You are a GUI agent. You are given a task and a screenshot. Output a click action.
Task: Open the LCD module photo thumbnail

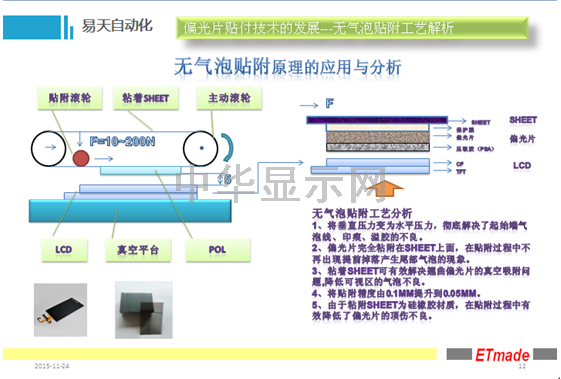60,310
